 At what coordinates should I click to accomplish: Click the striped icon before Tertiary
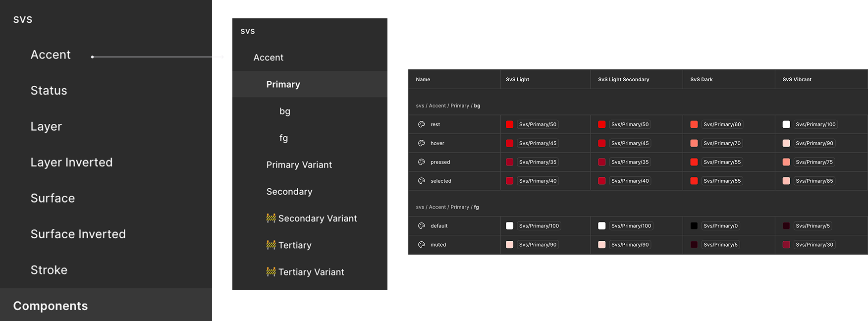point(271,245)
